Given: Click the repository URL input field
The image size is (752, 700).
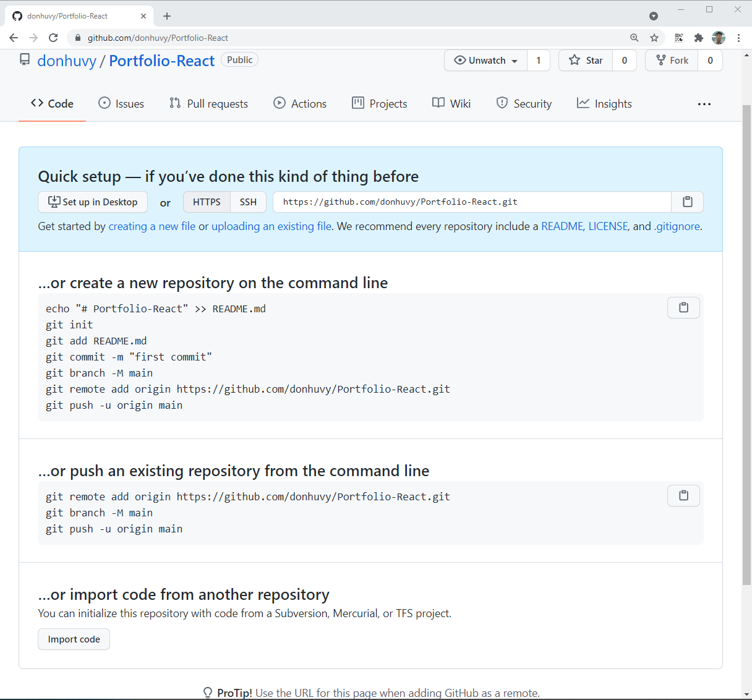Looking at the screenshot, I should [x=472, y=202].
